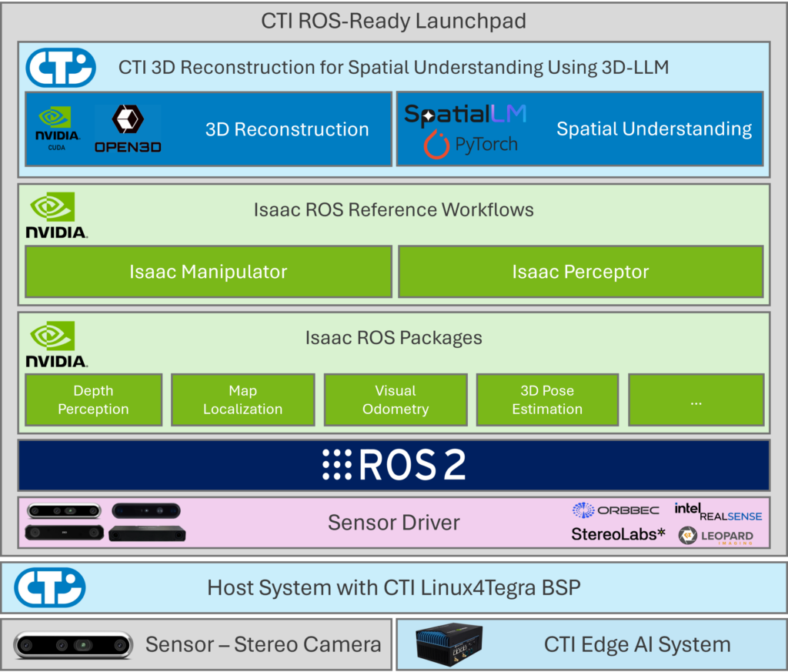Screen dimensions: 788x672
Task: Click the Sensor Driver label
Action: [x=393, y=523]
